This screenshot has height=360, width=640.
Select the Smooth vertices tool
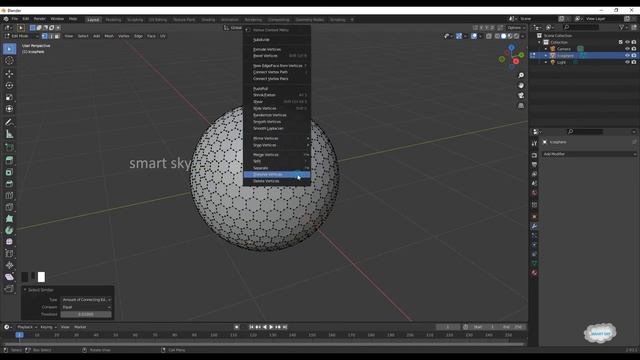[9, 242]
